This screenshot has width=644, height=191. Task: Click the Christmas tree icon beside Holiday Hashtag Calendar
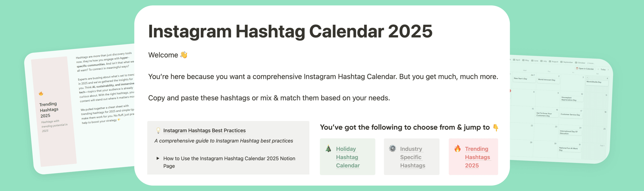(328, 148)
